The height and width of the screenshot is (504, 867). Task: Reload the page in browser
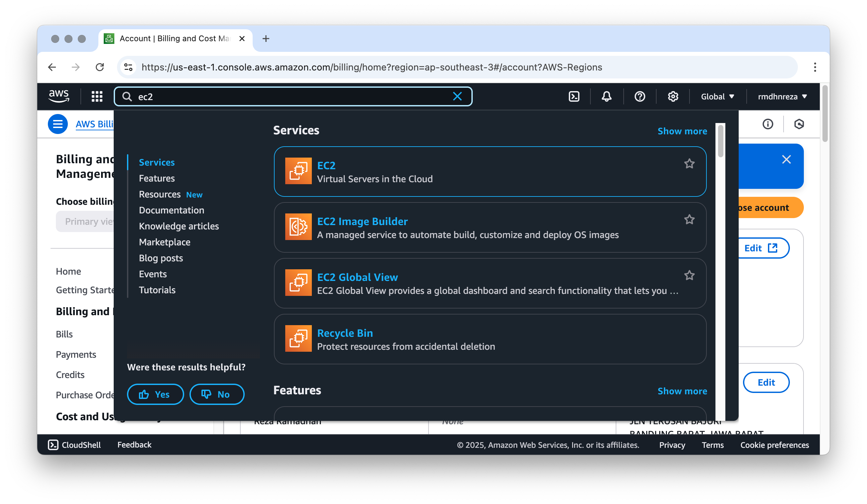[100, 67]
